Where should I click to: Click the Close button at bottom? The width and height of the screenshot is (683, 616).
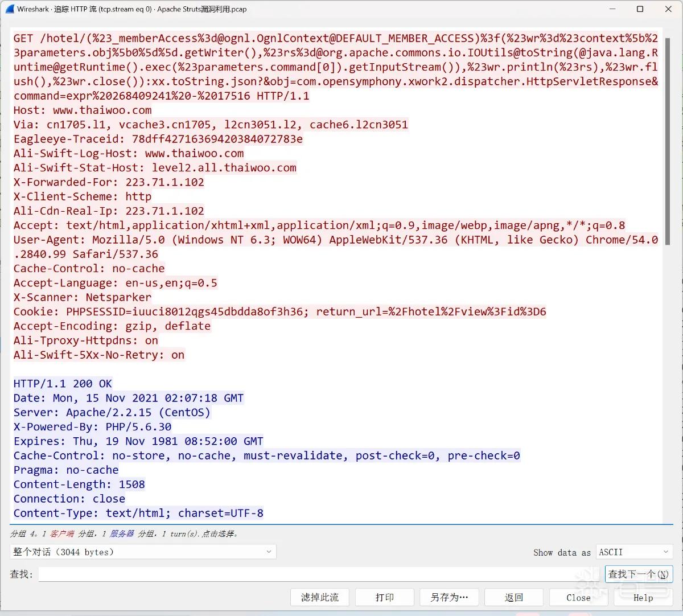[578, 597]
